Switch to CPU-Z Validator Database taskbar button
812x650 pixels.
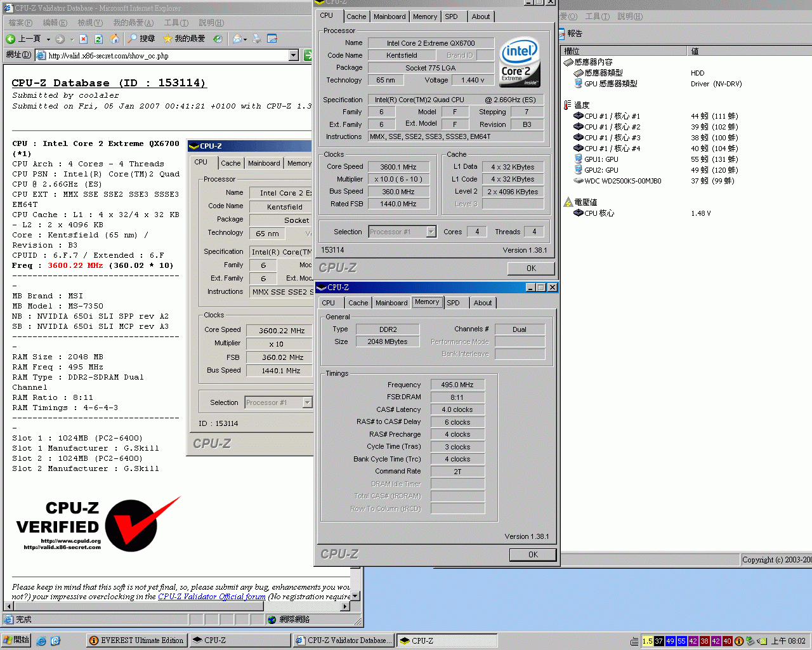[x=344, y=640]
